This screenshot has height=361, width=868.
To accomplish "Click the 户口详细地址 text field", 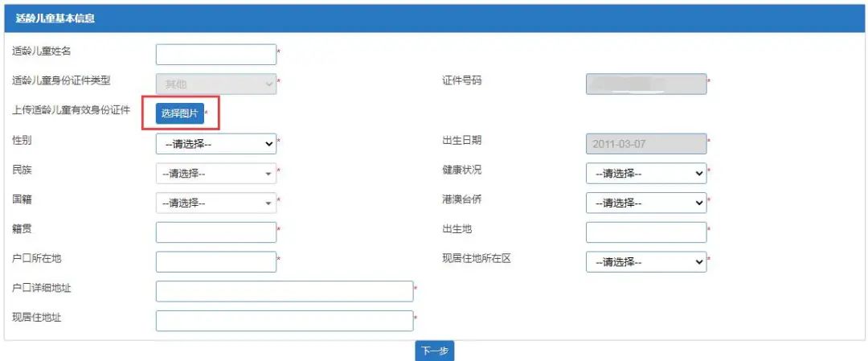I will [x=285, y=291].
